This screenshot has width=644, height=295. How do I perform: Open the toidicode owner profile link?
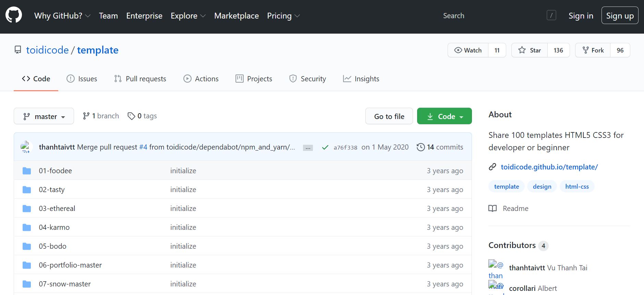click(x=47, y=50)
